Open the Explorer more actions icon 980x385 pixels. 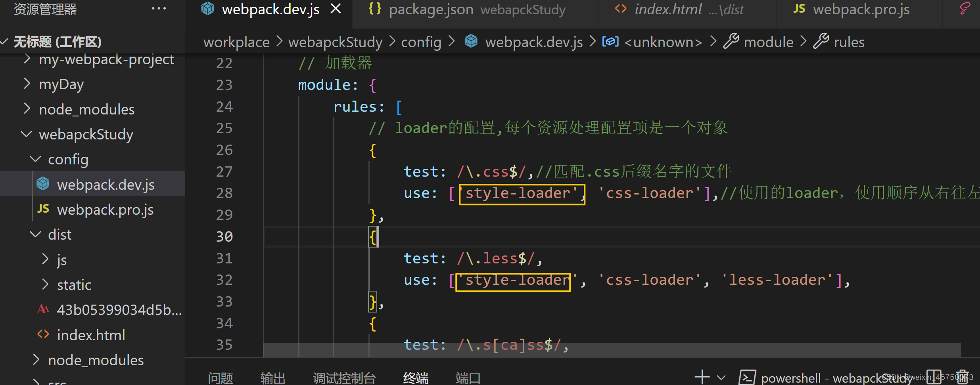(159, 8)
